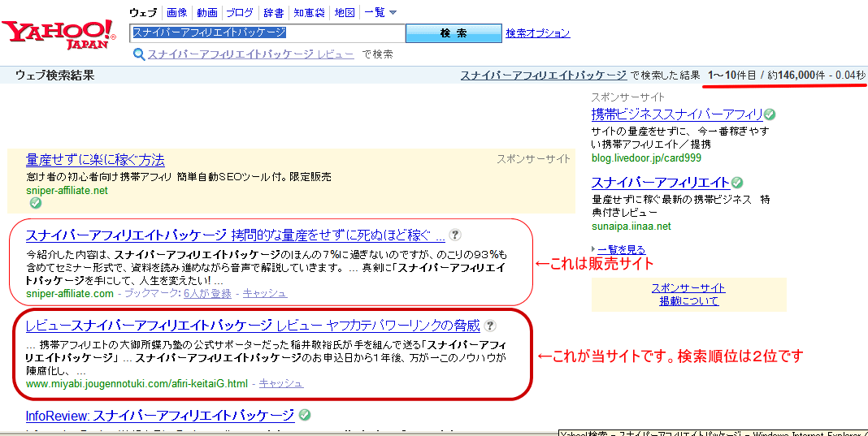Open the result titled スナイパーアフィリエイトパッケージ 拷問的な量産
This screenshot has width=868, height=436.
(235, 235)
